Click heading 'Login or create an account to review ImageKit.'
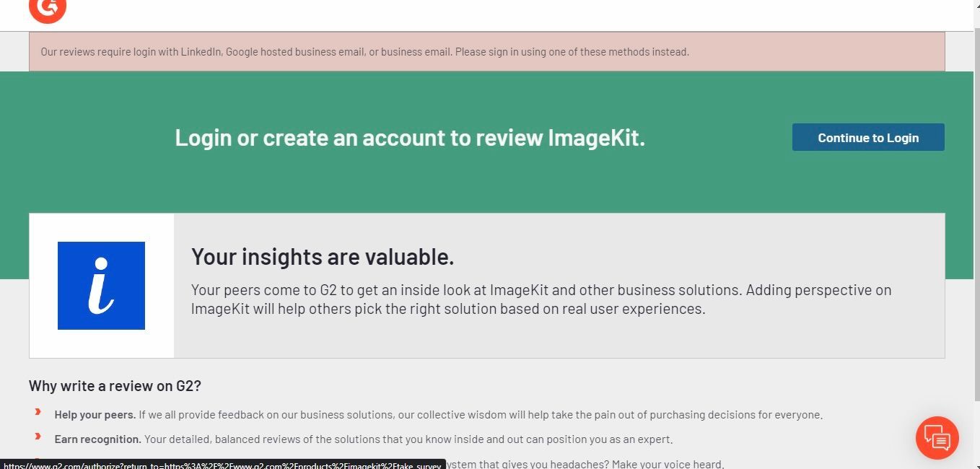This screenshot has width=980, height=469. pos(410,137)
